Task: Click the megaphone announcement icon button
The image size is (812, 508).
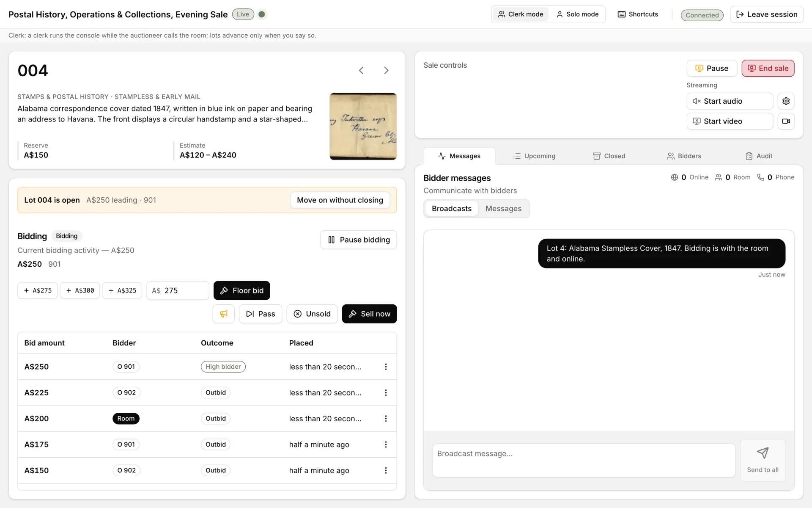Action: click(x=224, y=314)
